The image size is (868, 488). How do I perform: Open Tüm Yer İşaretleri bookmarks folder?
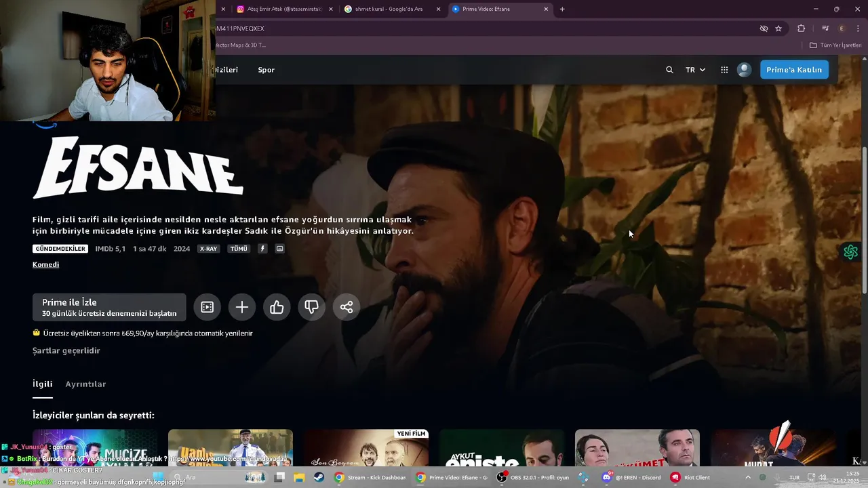pos(835,45)
